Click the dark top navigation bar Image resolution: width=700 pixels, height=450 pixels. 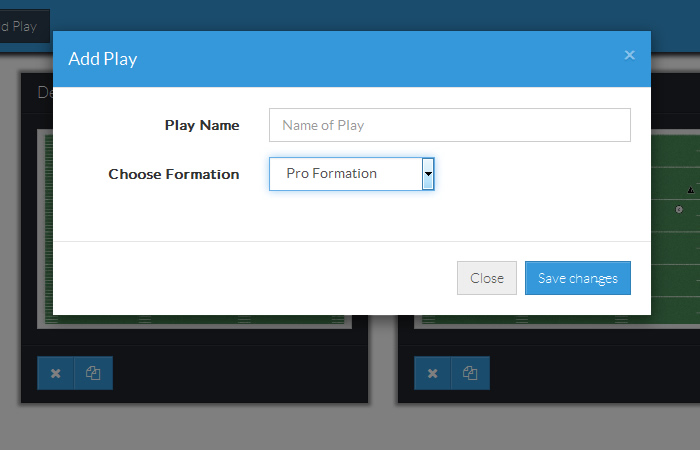[x=350, y=14]
